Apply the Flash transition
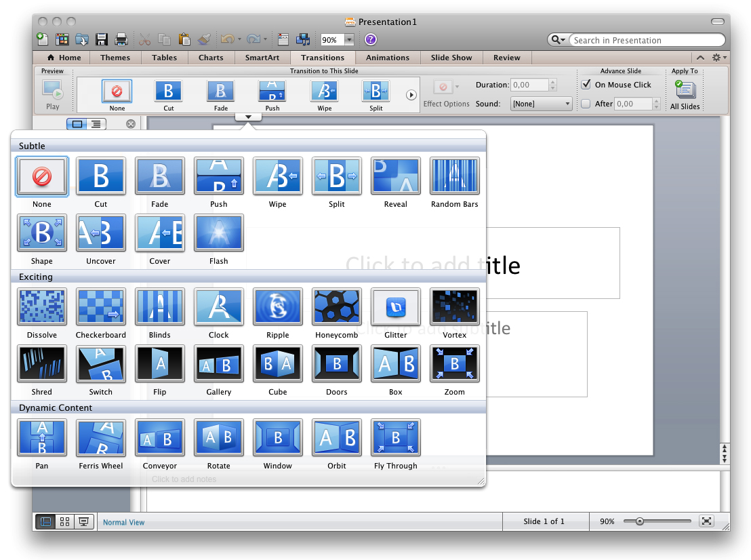 218,233
